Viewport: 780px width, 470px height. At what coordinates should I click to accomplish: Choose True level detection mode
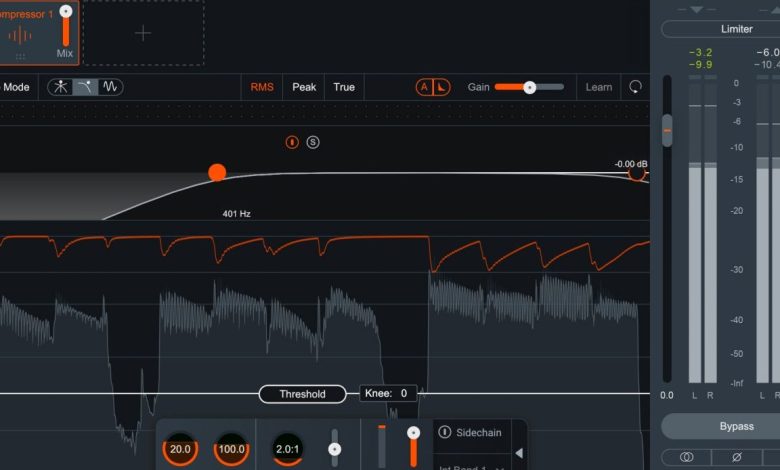click(344, 87)
